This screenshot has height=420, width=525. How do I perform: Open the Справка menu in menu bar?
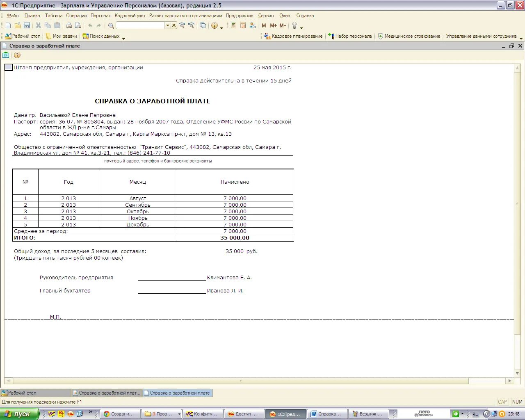coord(305,16)
